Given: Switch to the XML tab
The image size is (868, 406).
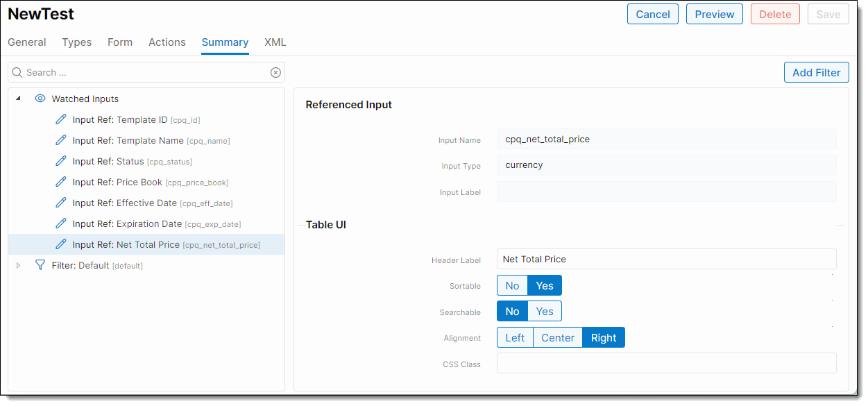Looking at the screenshot, I should point(275,42).
